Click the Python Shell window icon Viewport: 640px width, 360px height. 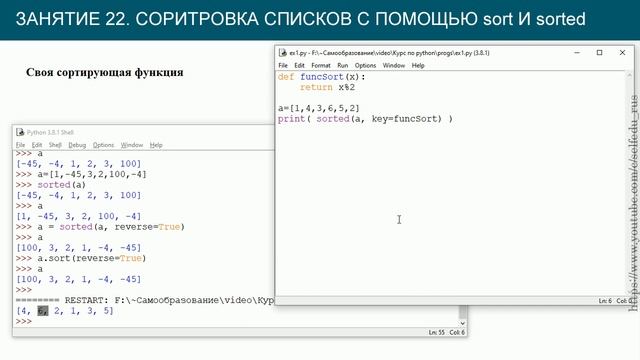pos(20,132)
